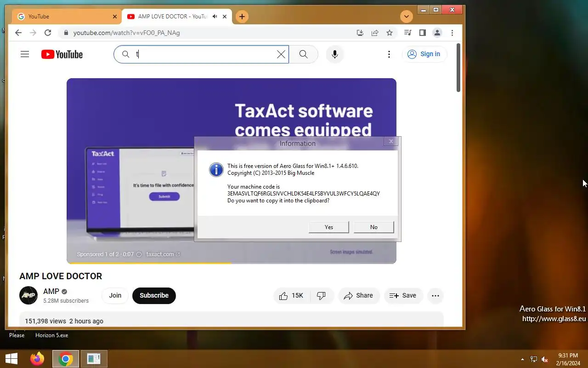Show hidden tray icons arrow

tap(522, 359)
